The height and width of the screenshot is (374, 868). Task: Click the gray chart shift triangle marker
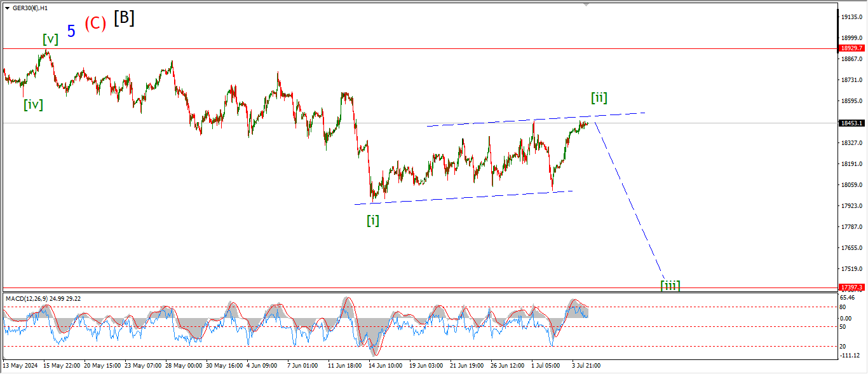pos(586,4)
